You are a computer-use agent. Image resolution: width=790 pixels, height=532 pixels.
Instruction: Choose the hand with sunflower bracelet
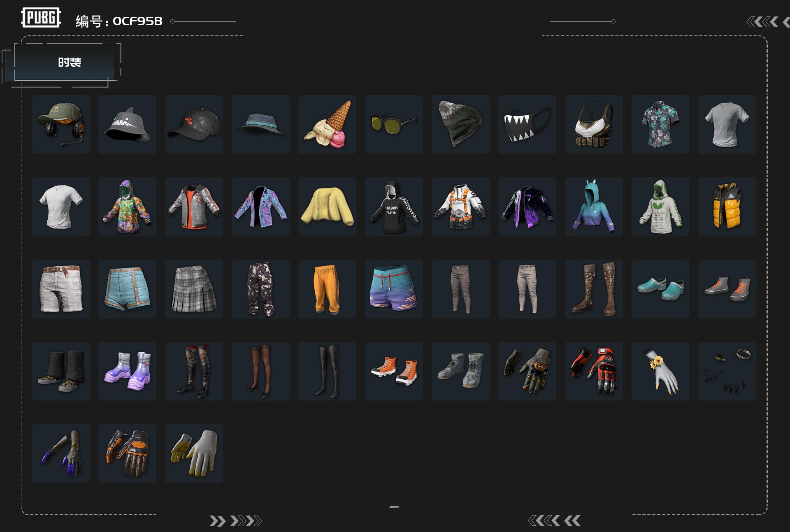(660, 371)
